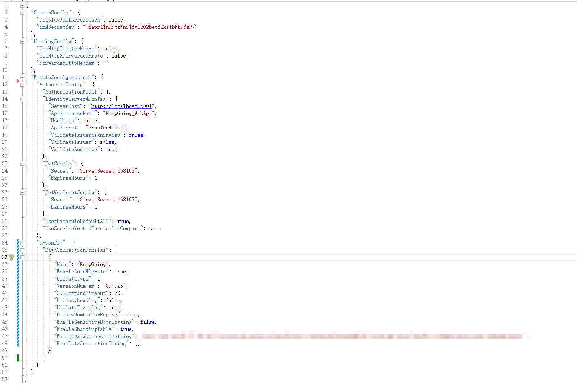Click the KeepGoing_WebApi value
577x392 pixels.
[129, 113]
